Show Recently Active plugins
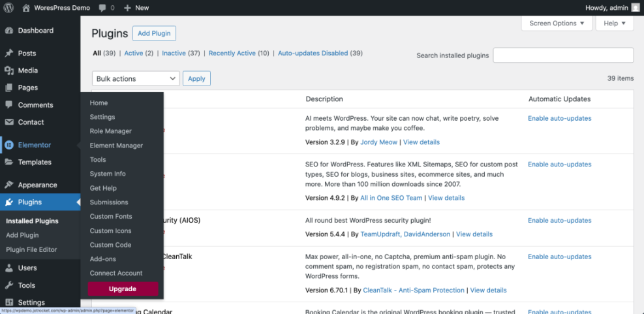The image size is (644, 314). point(232,53)
